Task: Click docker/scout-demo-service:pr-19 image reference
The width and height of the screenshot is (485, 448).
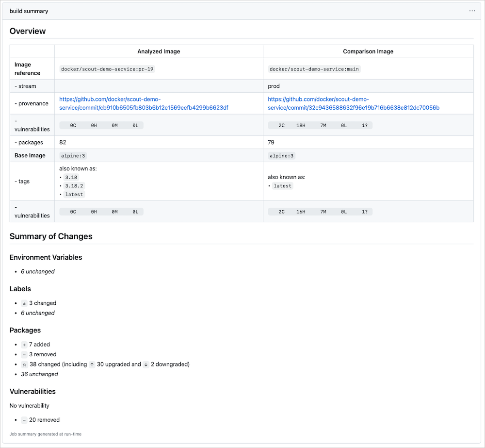Action: coord(107,69)
